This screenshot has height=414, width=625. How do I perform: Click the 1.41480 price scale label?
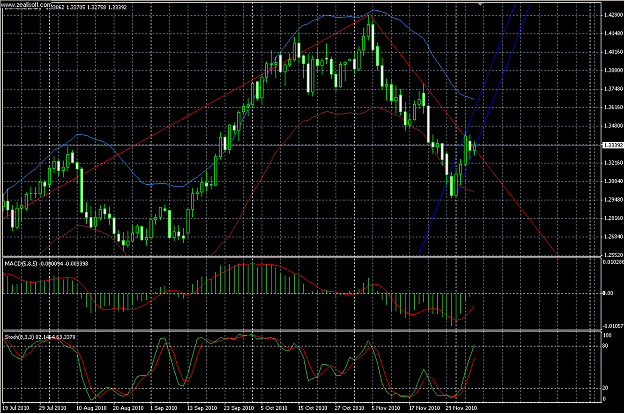pyautogui.click(x=613, y=34)
